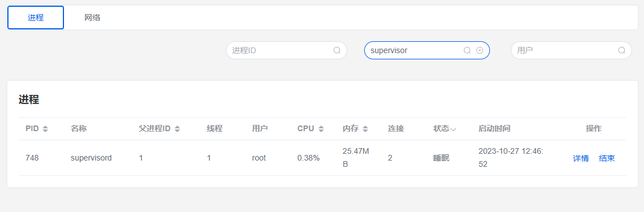Open the 状态 filter dropdown
644x212 pixels.
click(453, 129)
